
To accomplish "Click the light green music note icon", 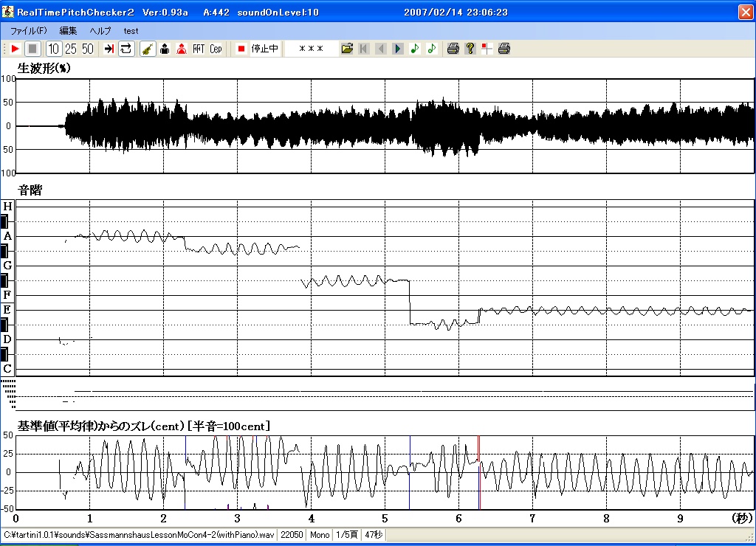I will (x=431, y=49).
